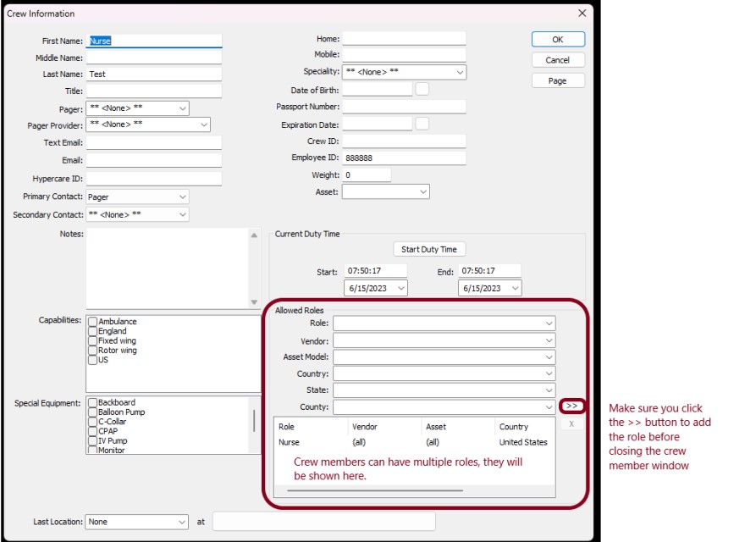Image resolution: width=756 pixels, height=542 pixels.
Task: Toggle the Fixed wing capability
Action: click(x=93, y=341)
